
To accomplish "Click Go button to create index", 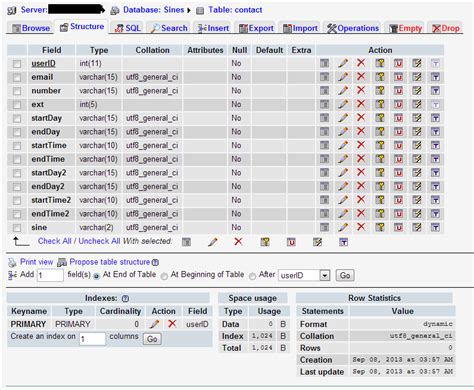I will 152,339.
